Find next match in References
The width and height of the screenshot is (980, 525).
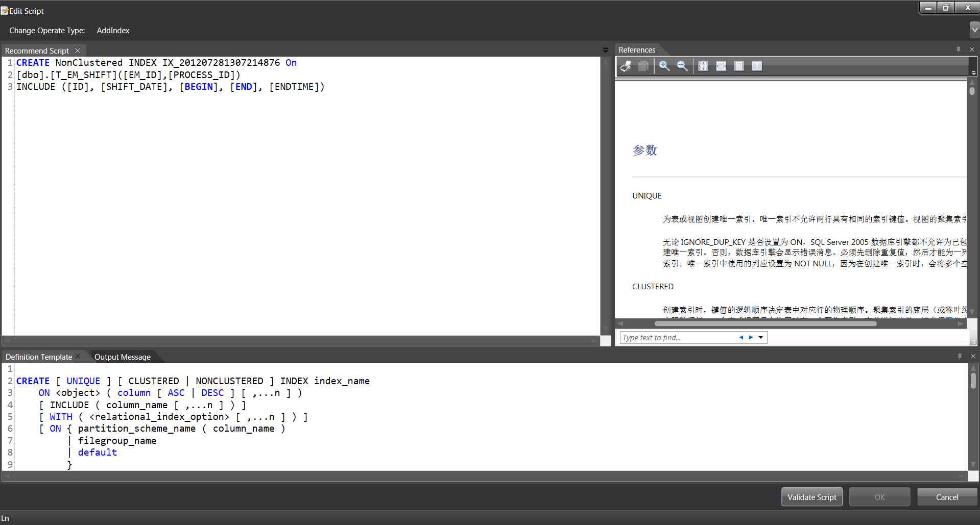(751, 338)
